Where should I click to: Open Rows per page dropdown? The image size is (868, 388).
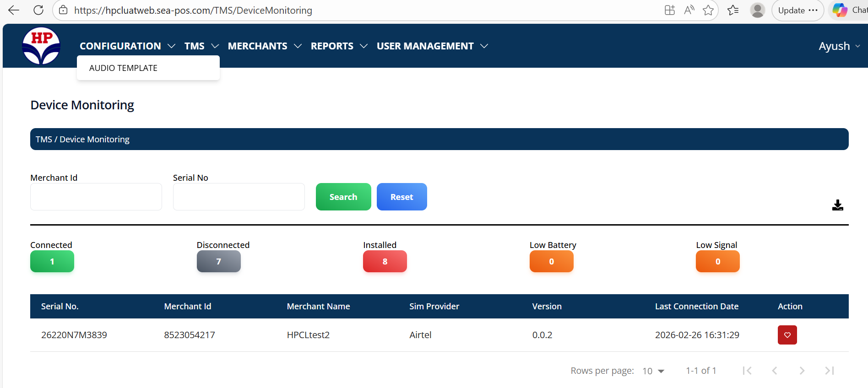[x=653, y=371]
